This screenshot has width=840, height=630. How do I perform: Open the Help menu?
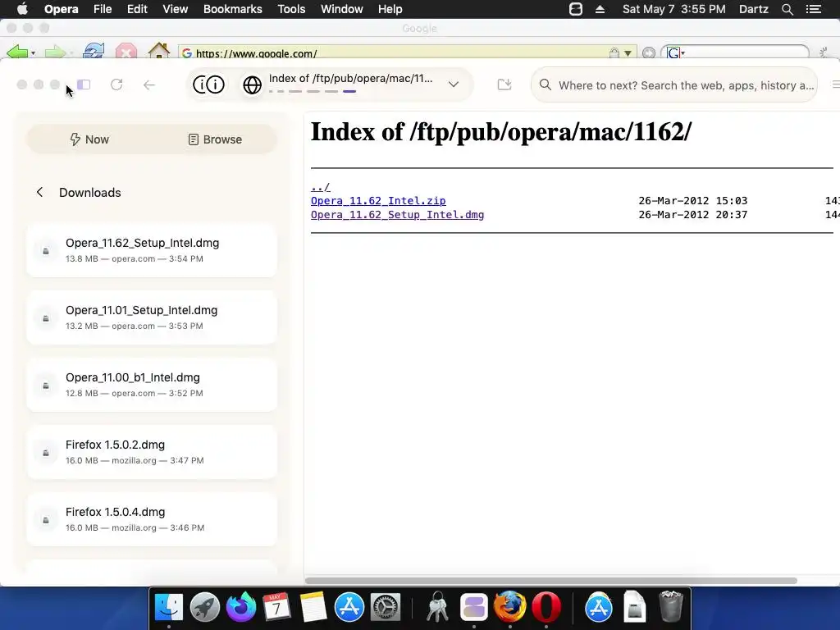(390, 9)
